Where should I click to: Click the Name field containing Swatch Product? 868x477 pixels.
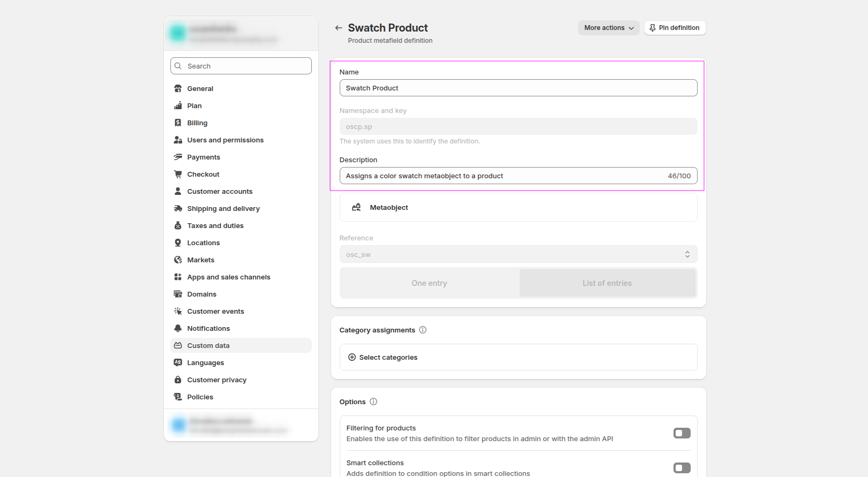tap(518, 88)
